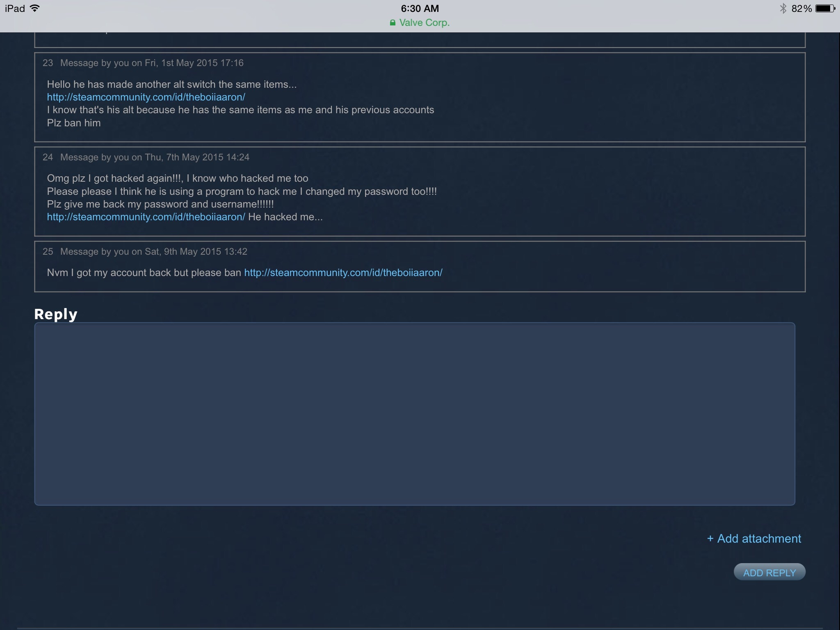Click the 'Plz ban him' text line
This screenshot has width=840, height=630.
pos(74,123)
